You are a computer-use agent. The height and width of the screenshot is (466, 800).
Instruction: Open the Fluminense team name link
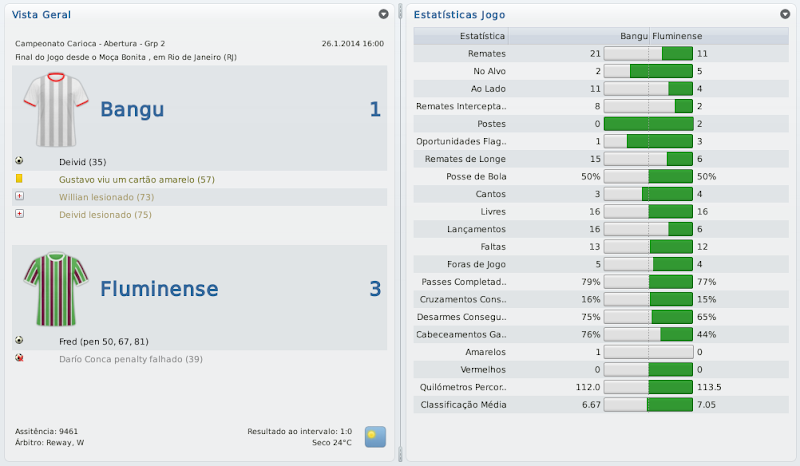pos(159,289)
